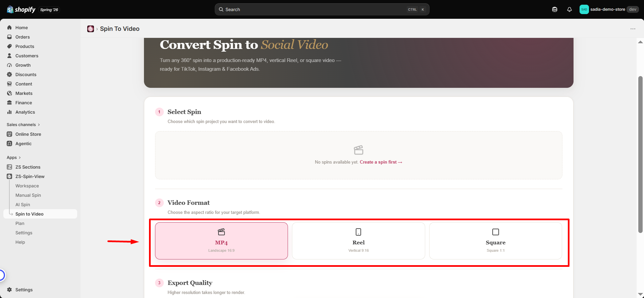Click the Export Quality heading
Screen dimensions: 644x298
190,283
